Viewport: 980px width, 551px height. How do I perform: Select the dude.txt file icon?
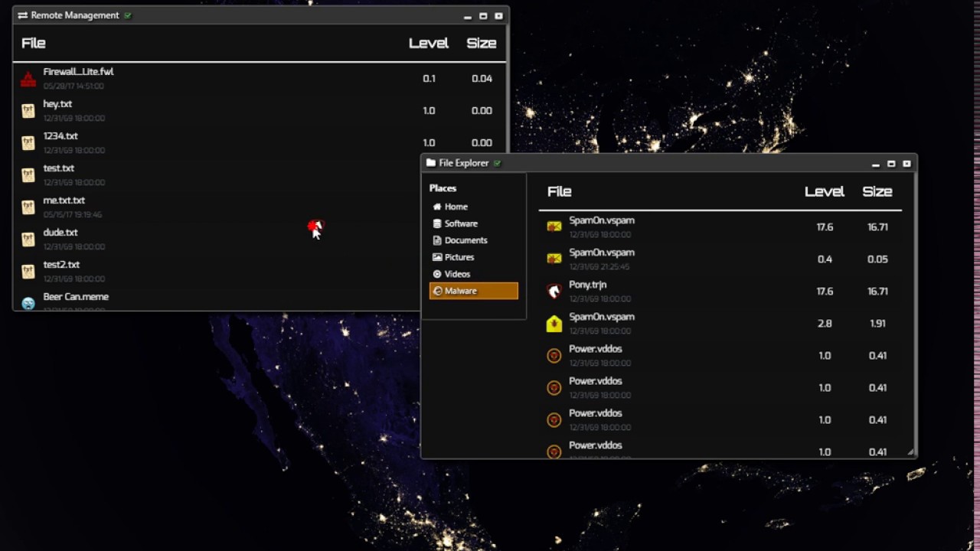coord(28,240)
